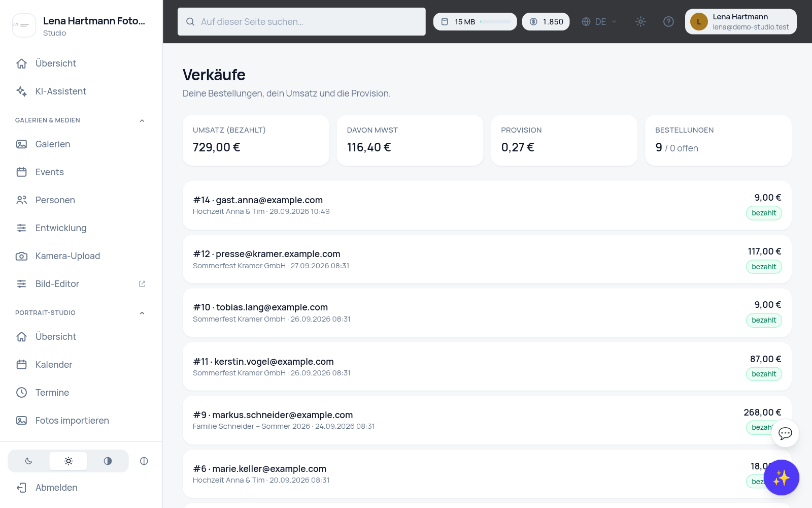Select the half-circle contrast theme toggle
Image resolution: width=812 pixels, height=508 pixels.
click(108, 461)
